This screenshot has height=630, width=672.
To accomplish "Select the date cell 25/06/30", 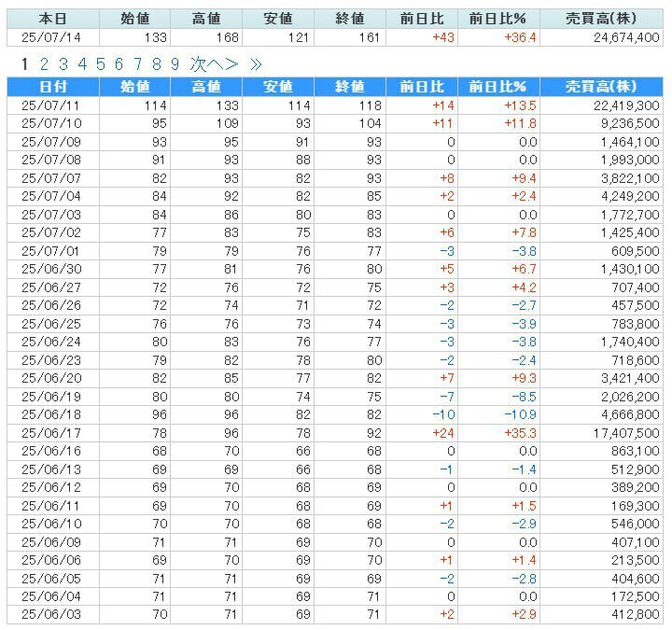I will [x=51, y=269].
